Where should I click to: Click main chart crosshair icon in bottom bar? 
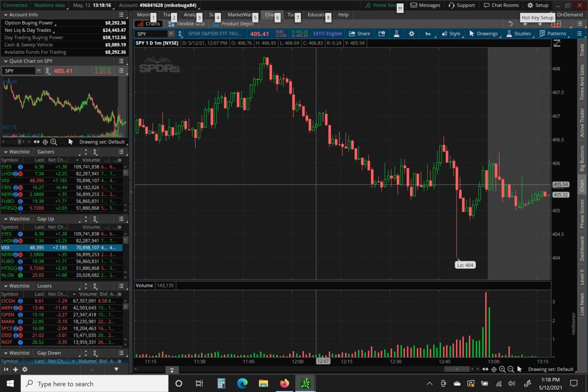[494, 369]
